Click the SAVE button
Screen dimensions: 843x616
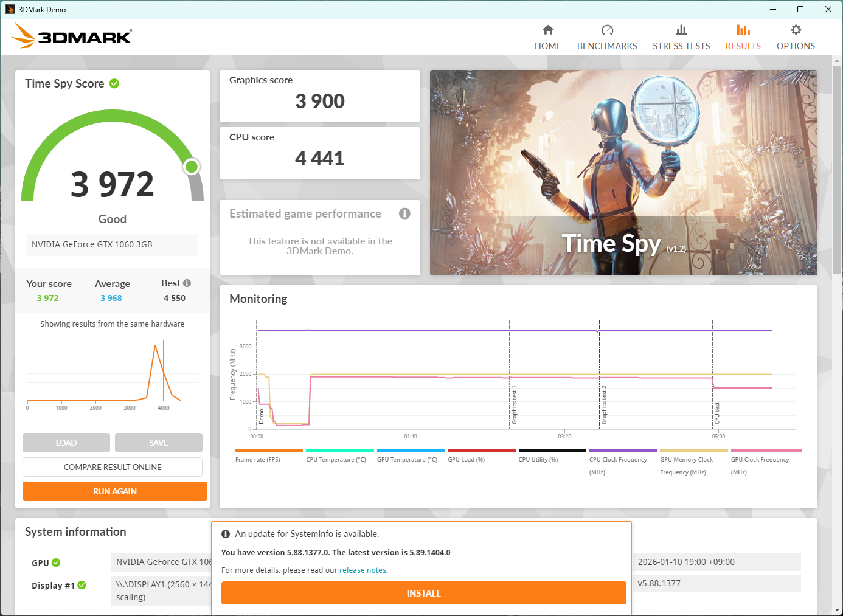click(159, 443)
